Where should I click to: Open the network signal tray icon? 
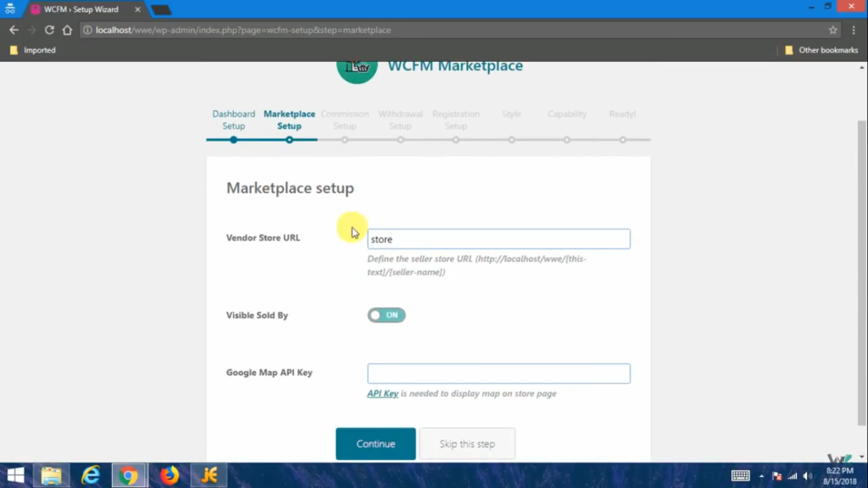click(x=793, y=476)
